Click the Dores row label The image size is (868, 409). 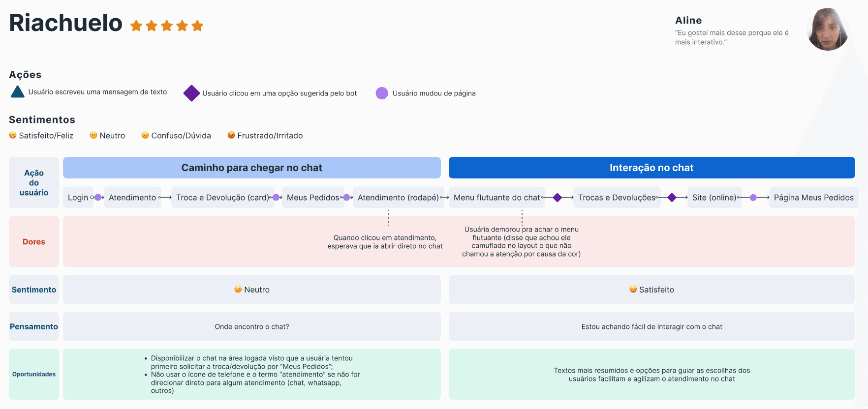(x=34, y=242)
